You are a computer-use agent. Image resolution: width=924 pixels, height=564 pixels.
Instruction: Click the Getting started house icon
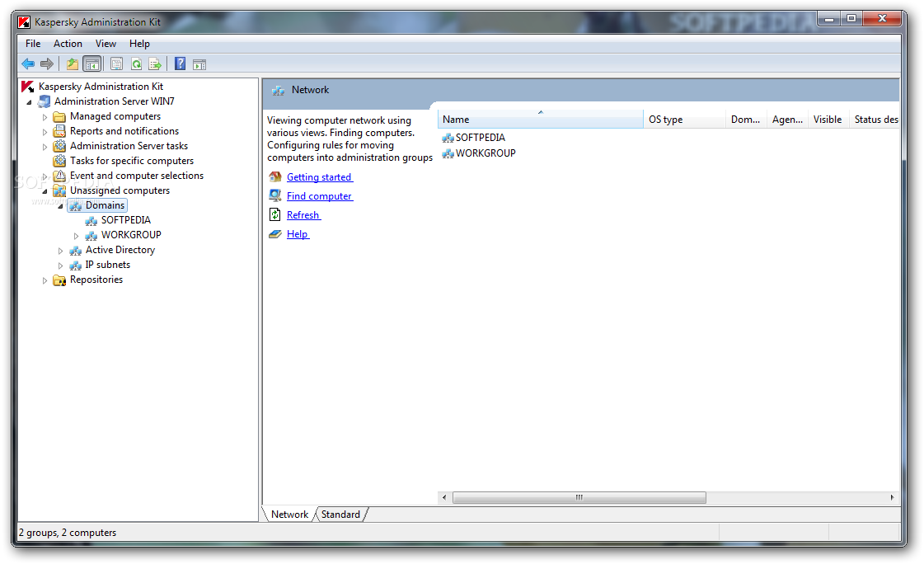(x=275, y=176)
